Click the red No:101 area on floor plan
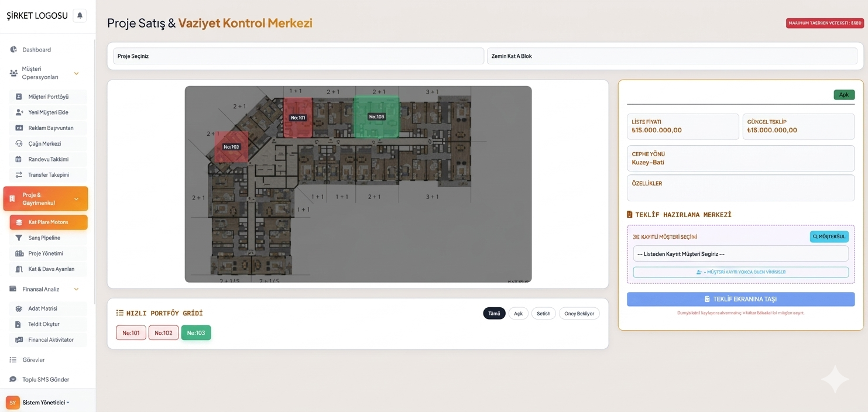The image size is (868, 412). tap(298, 118)
